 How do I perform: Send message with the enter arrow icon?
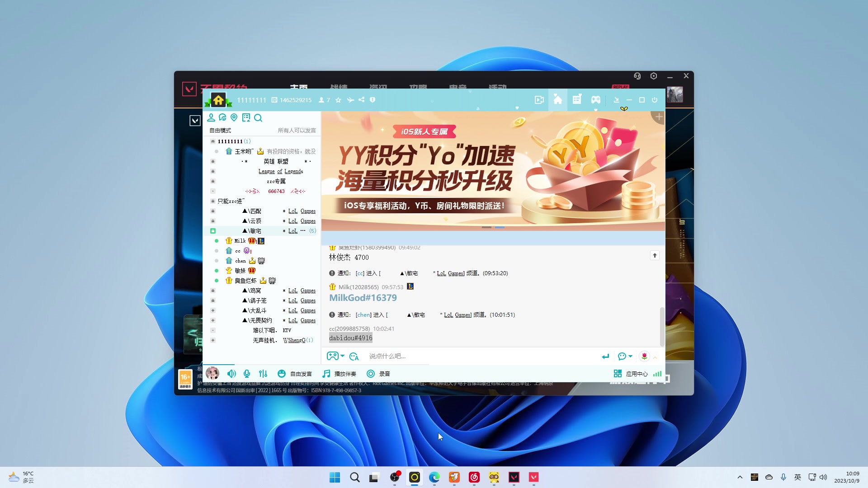coord(605,357)
